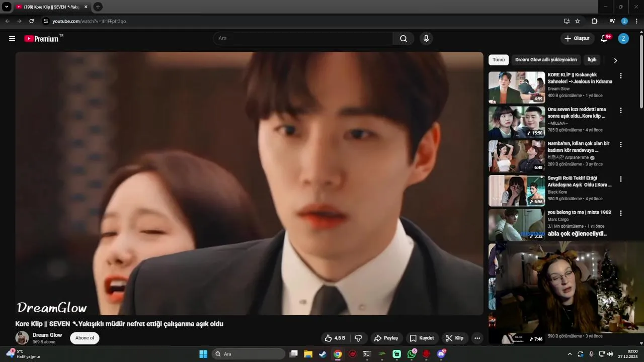Open Task View on taskbar
Screen dimensions: 644x362
coord(294,354)
